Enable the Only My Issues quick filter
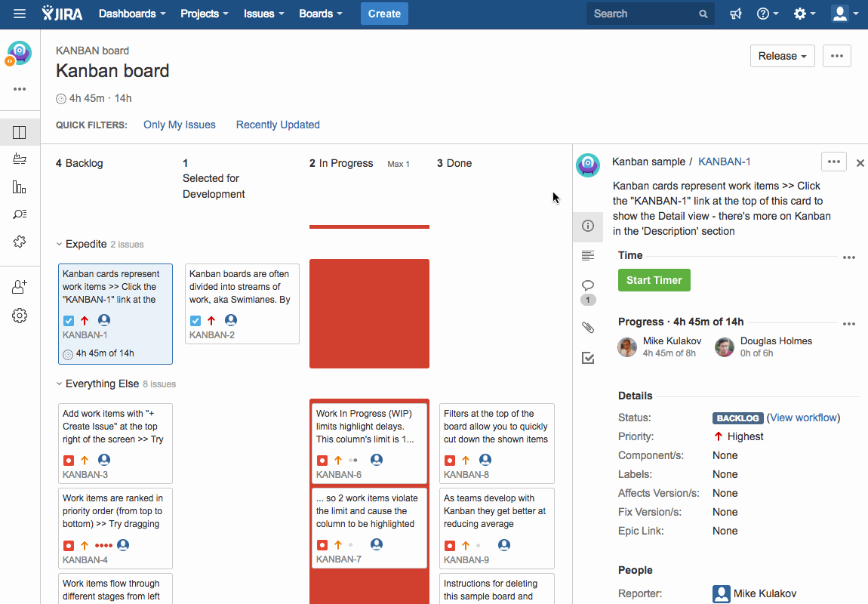 click(179, 125)
